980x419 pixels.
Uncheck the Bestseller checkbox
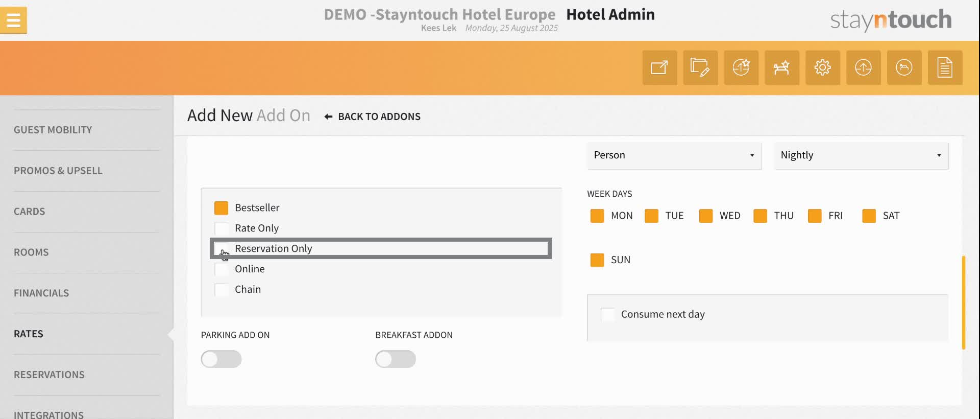click(x=222, y=208)
